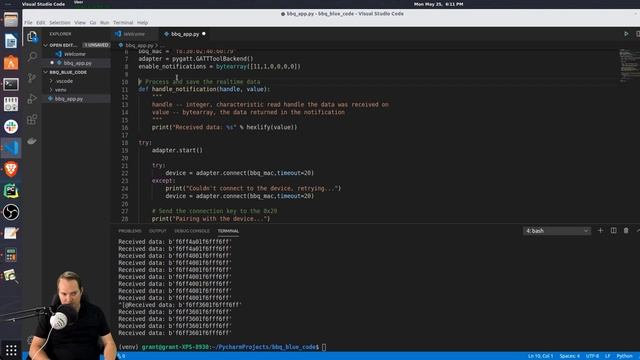Open the Terminal menu
This screenshot has height=360, width=640.
click(123, 22)
